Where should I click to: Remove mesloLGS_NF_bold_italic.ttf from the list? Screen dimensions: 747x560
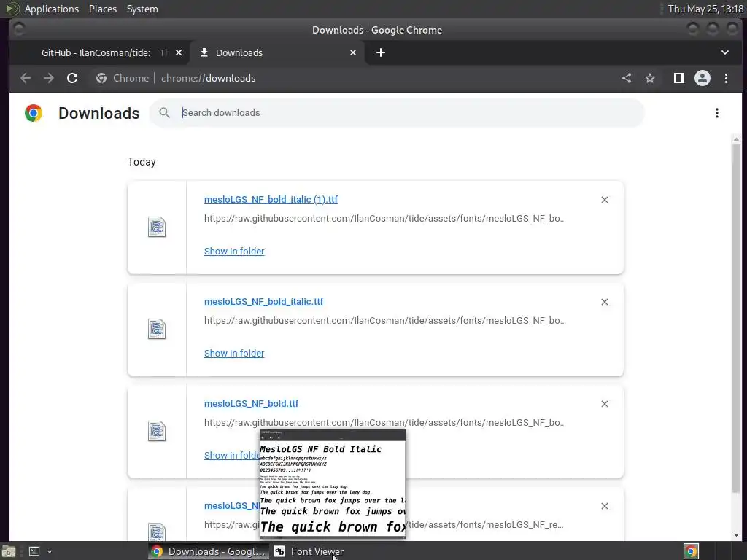tap(605, 302)
